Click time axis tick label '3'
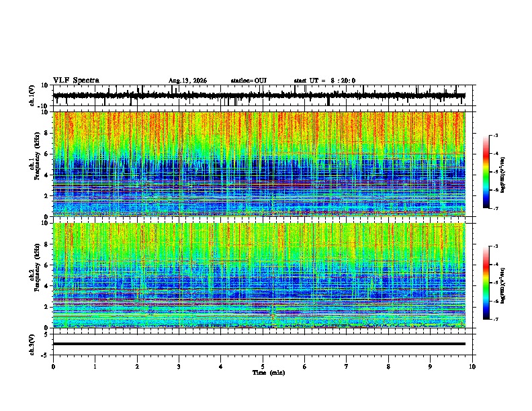The image size is (532, 411). pos(179,367)
